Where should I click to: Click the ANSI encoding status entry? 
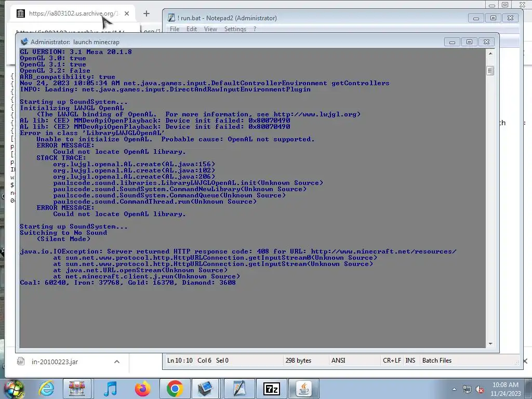click(338, 361)
